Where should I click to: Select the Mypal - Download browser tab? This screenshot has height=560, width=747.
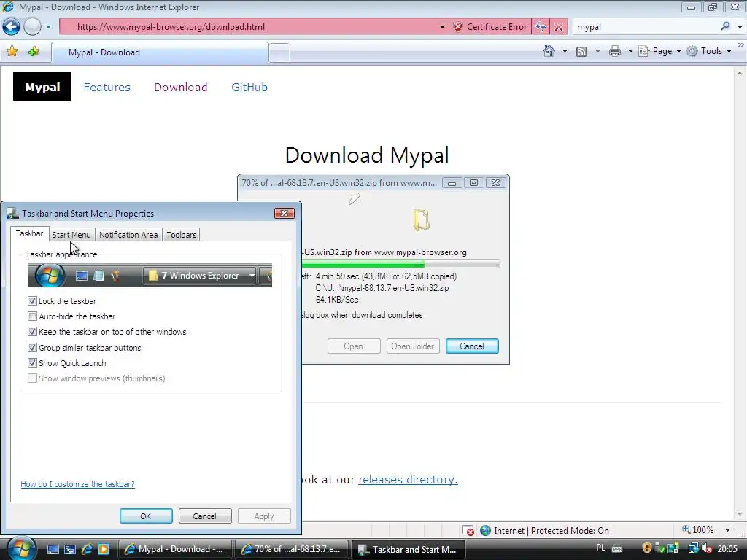160,52
